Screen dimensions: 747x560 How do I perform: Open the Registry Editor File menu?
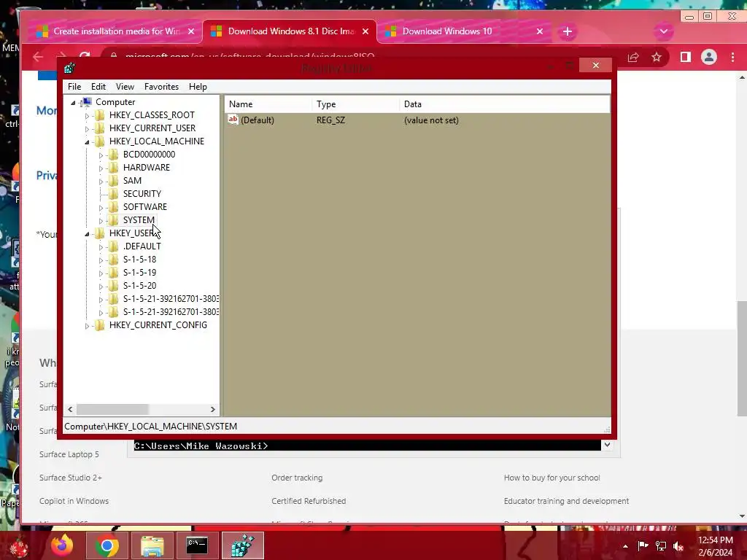pos(74,87)
